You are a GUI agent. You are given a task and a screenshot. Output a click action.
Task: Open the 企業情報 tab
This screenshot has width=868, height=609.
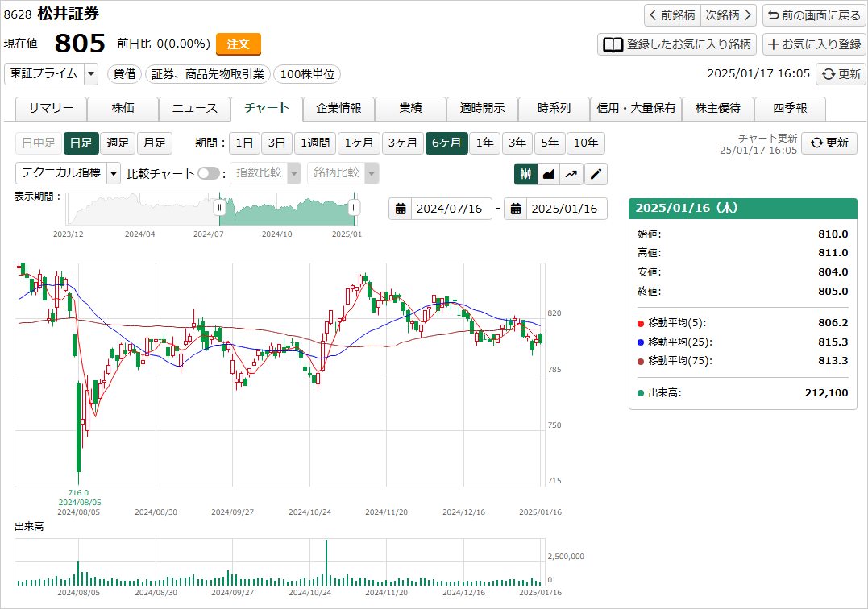point(338,109)
